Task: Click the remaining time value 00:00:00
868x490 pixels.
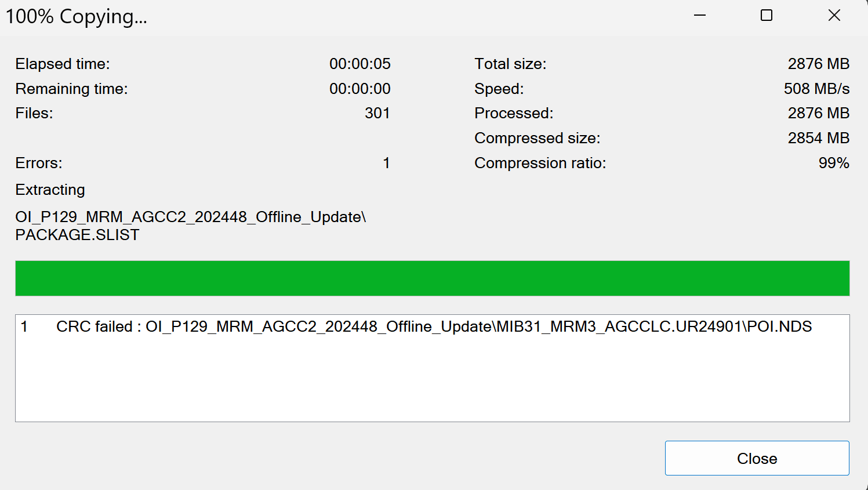Action: pyautogui.click(x=359, y=89)
